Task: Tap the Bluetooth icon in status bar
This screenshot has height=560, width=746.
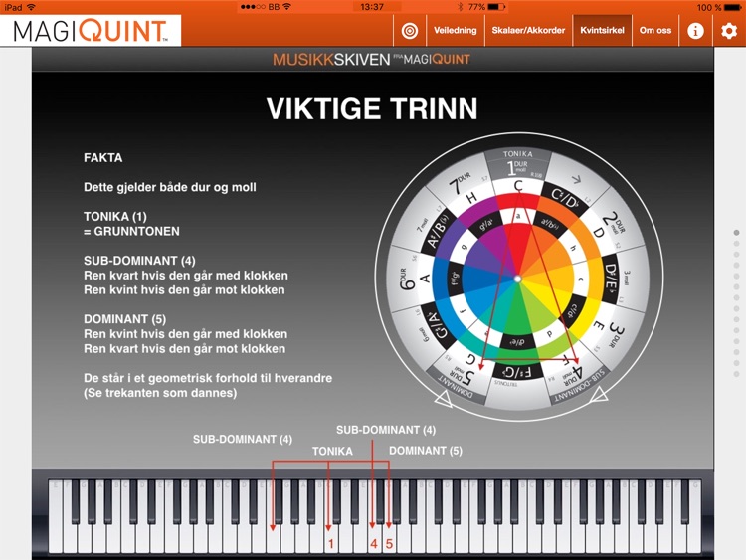Action: pyautogui.click(x=460, y=7)
